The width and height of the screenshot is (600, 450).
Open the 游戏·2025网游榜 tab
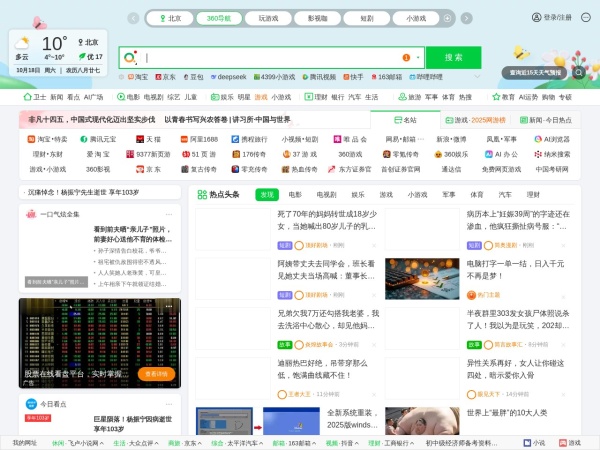476,120
